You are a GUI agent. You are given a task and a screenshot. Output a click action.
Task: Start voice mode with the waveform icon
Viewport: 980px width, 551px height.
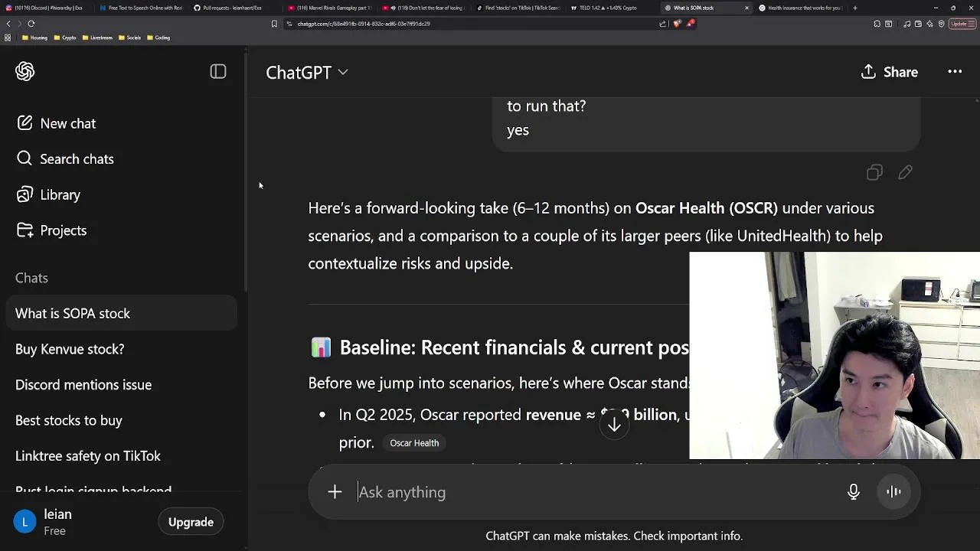pyautogui.click(x=893, y=492)
